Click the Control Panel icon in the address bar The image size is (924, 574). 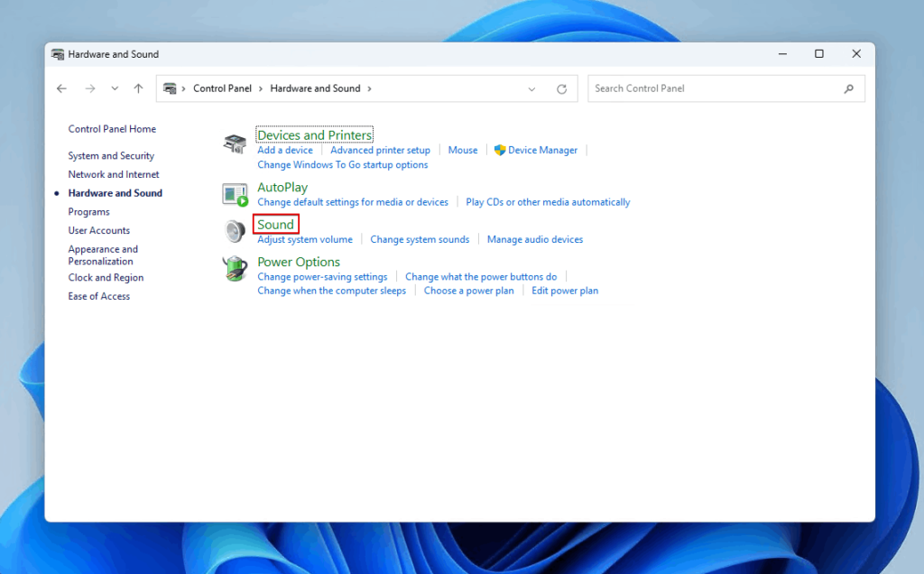tap(171, 88)
